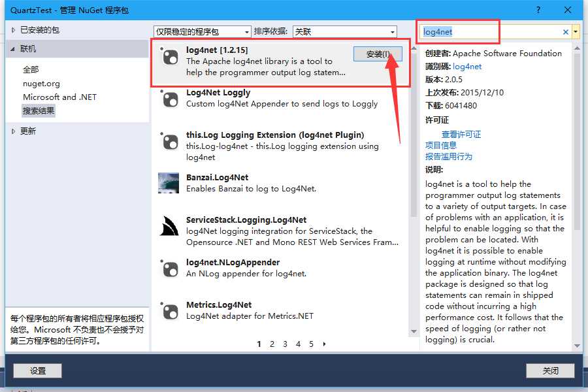Go to results page 3
This screenshot has height=392, width=588.
(285, 344)
